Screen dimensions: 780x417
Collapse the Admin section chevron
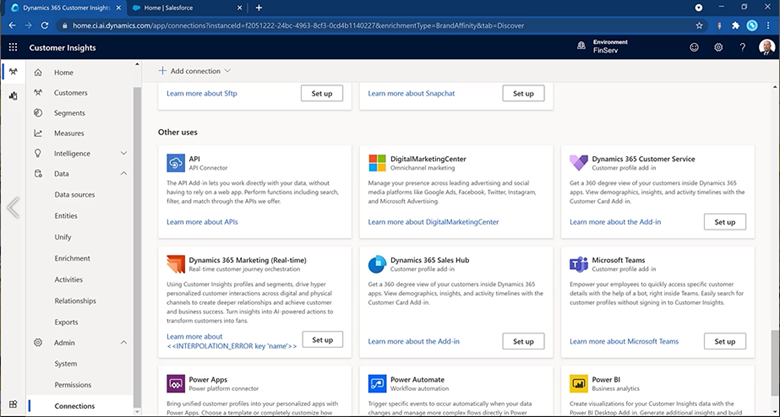124,342
